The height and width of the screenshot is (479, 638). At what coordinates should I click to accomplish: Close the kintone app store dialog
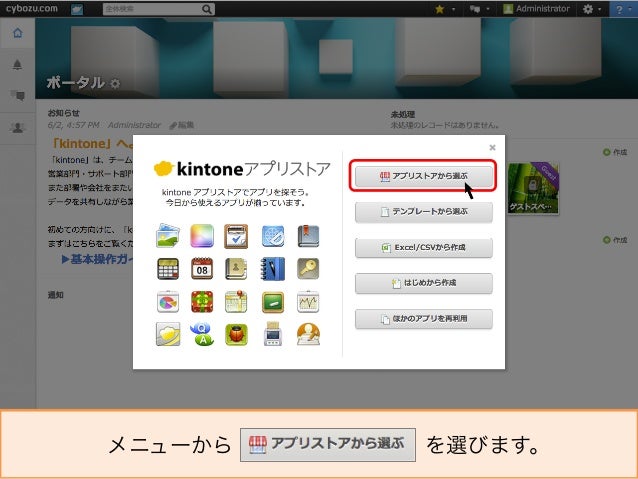492,147
